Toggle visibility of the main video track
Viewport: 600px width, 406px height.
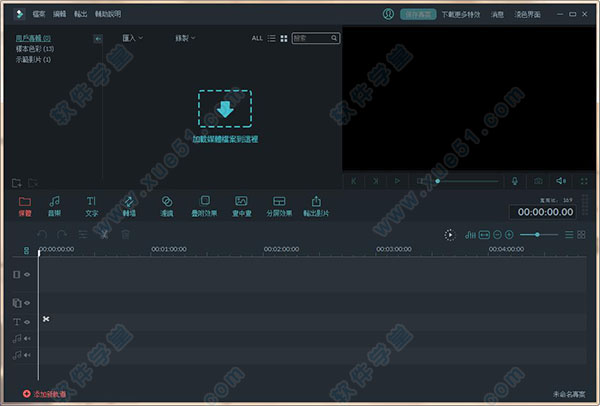27,274
